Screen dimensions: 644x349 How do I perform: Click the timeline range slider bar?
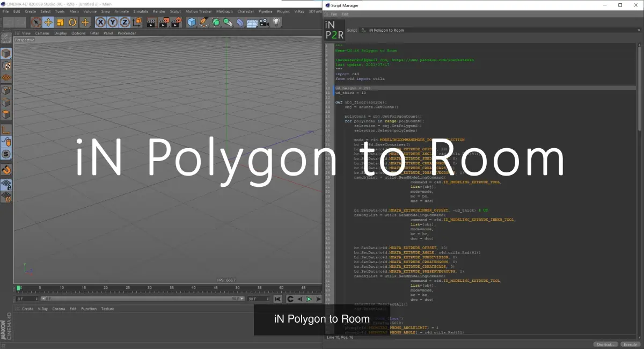(142, 299)
